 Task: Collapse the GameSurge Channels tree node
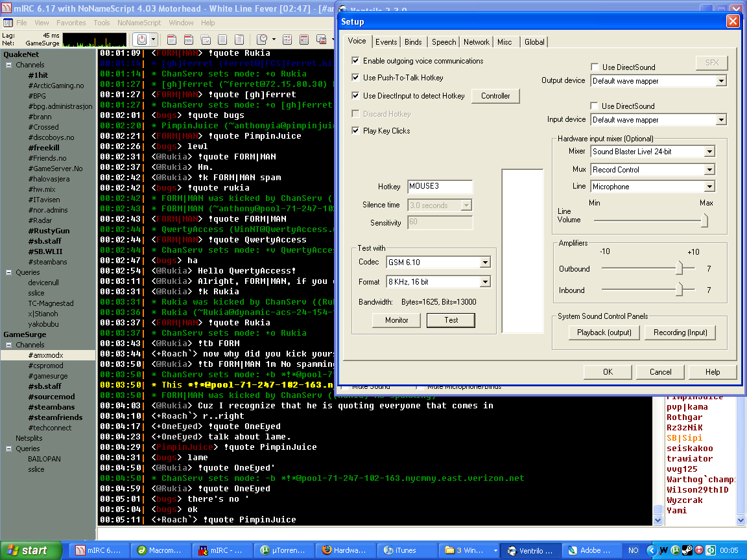(x=8, y=345)
